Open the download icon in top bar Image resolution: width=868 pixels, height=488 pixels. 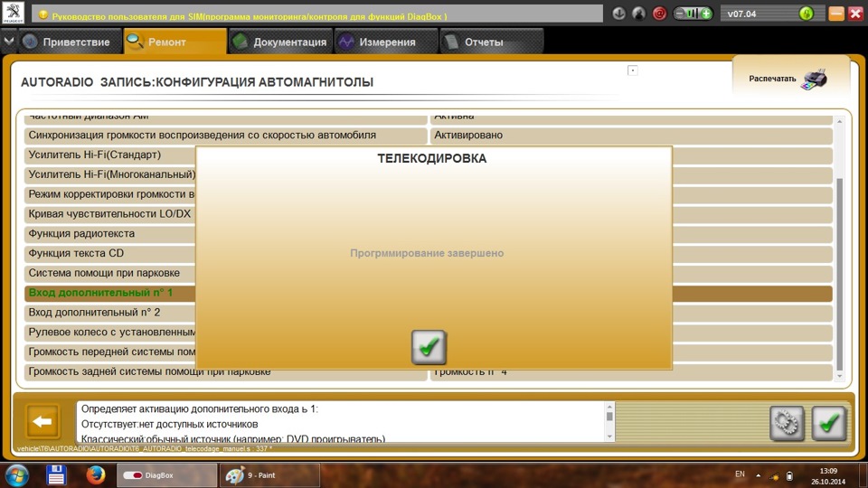tap(618, 14)
